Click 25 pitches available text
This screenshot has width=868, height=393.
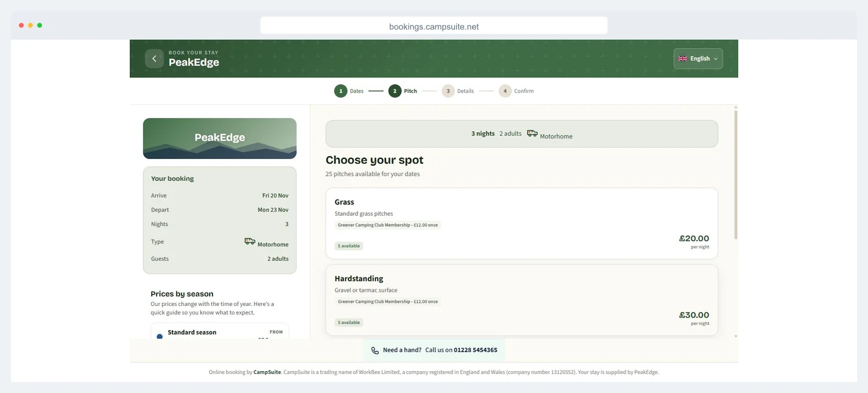tap(373, 174)
